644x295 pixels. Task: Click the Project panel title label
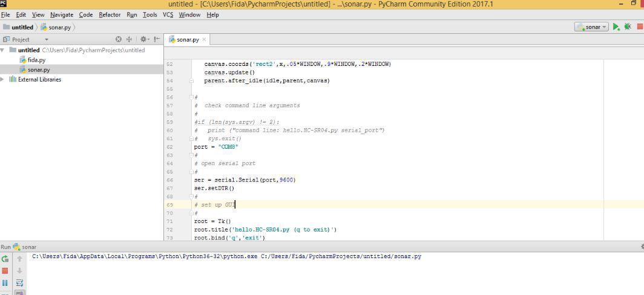[x=21, y=40]
